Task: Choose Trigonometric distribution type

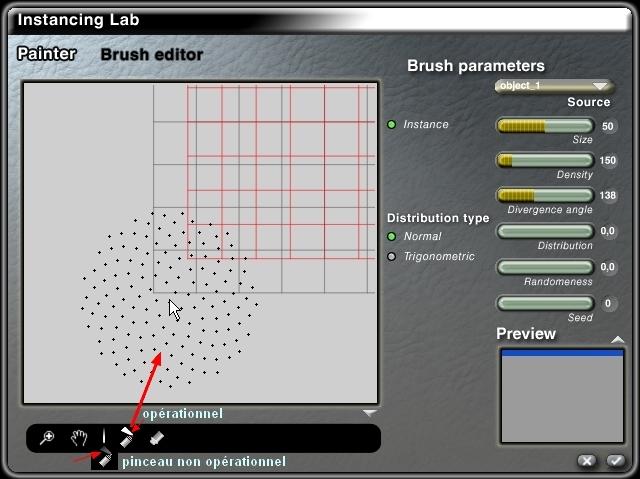Action: coord(391,257)
